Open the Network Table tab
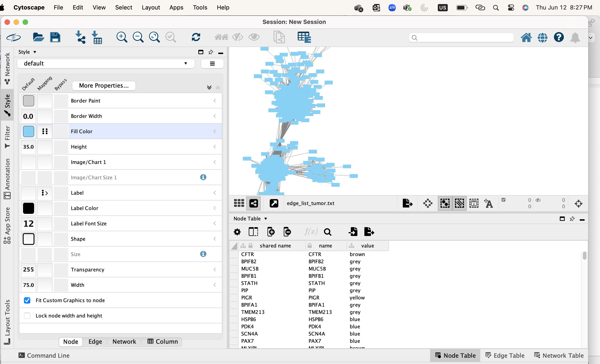The width and height of the screenshot is (600, 364). (x=559, y=355)
